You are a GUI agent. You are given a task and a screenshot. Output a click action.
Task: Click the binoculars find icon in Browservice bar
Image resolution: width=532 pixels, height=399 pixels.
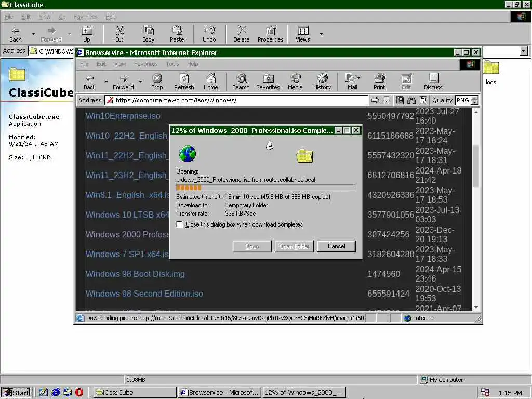point(411,100)
